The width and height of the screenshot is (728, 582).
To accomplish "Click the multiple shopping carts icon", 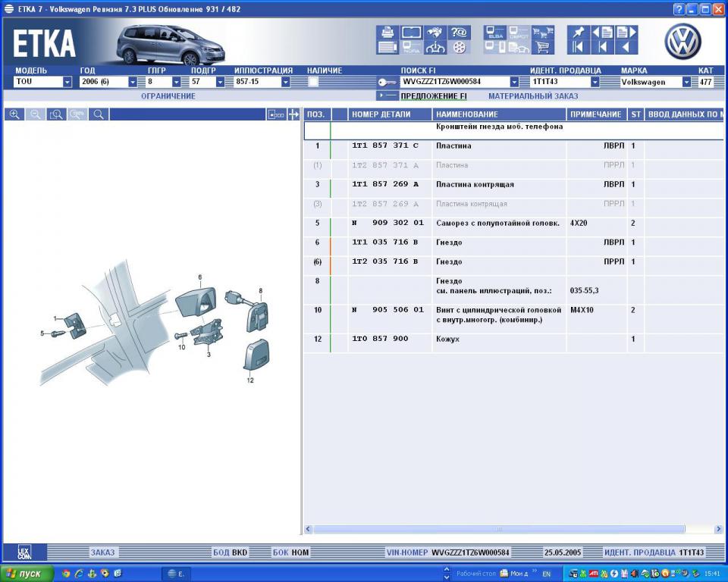I will (543, 33).
